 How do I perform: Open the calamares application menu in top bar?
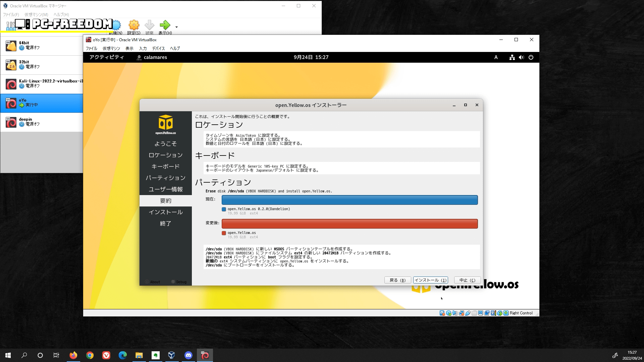[152, 57]
